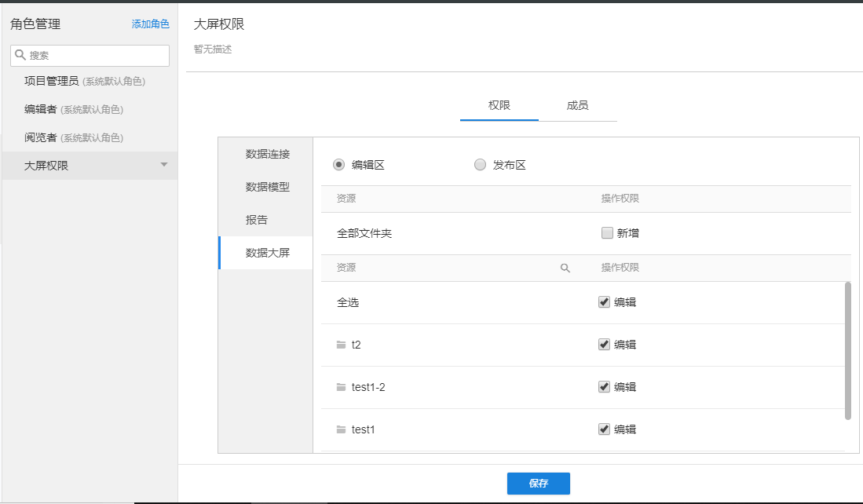The width and height of the screenshot is (863, 504).
Task: Click the search magnifier icon in resource header
Action: 565,268
